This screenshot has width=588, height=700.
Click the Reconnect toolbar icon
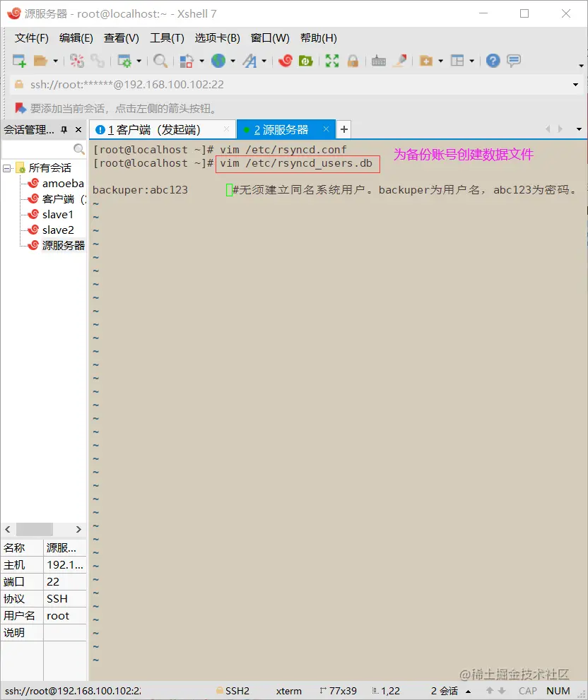click(x=98, y=61)
